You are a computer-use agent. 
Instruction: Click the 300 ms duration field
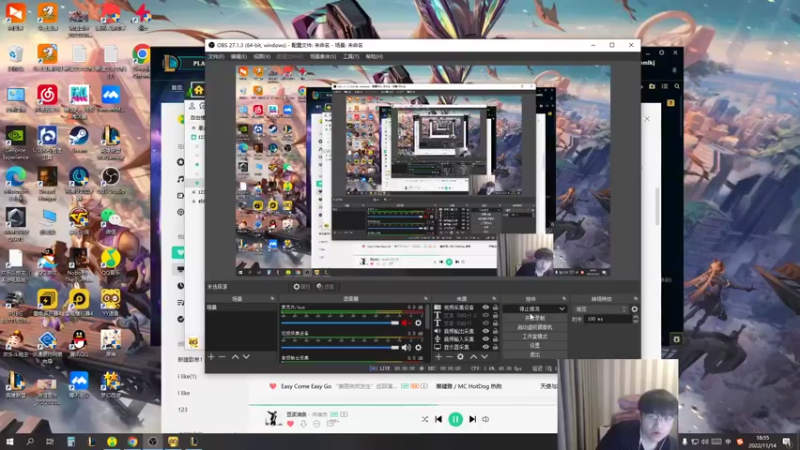(608, 319)
